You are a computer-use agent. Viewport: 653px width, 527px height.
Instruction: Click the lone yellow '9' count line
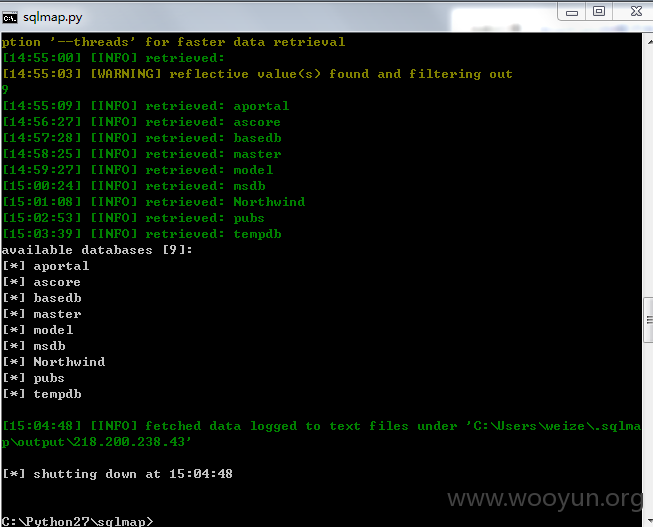click(x=5, y=90)
